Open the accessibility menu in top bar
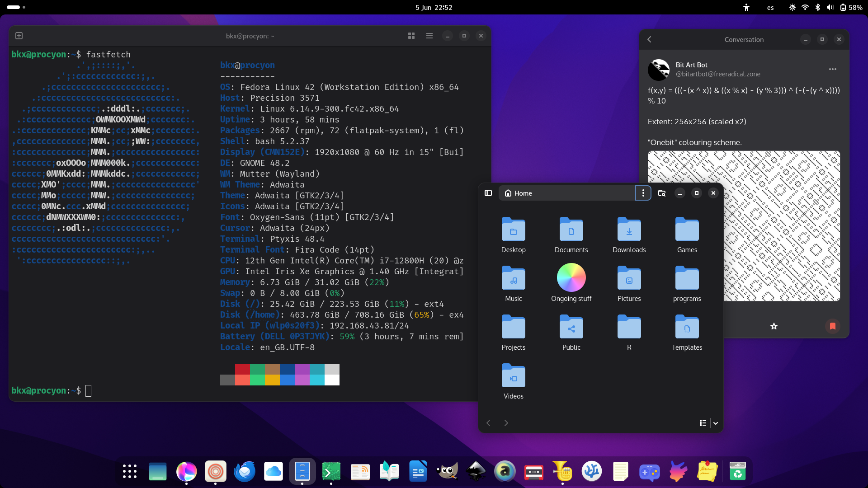Image resolution: width=868 pixels, height=488 pixels. 746,7
